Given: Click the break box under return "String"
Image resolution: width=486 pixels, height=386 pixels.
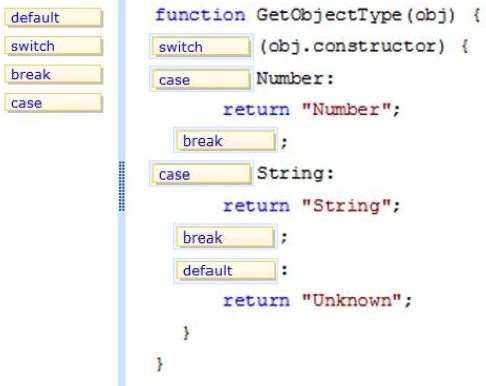Looking at the screenshot, I should tap(225, 238).
